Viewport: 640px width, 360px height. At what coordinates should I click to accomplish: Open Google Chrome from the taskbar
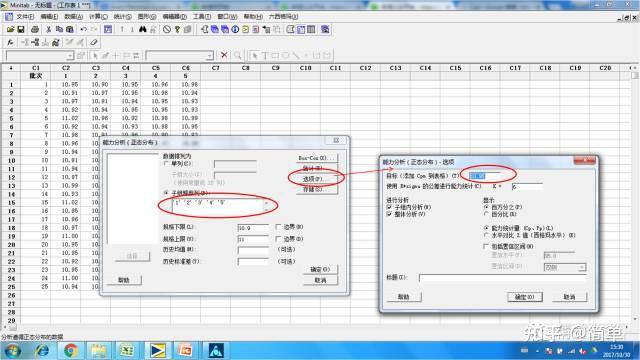click(71, 351)
